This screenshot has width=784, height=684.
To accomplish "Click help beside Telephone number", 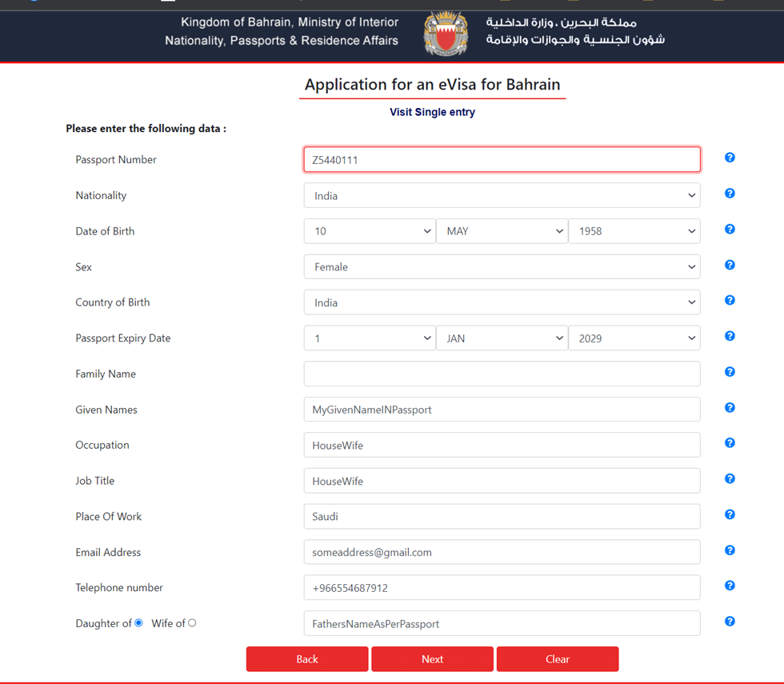I will coord(729,586).
